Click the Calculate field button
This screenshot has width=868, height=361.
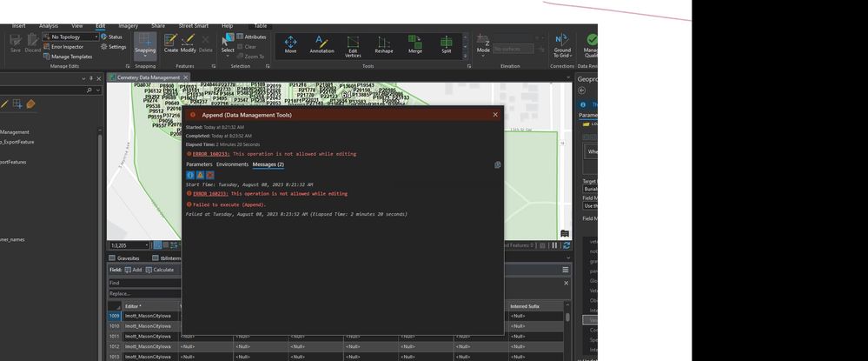160,270
